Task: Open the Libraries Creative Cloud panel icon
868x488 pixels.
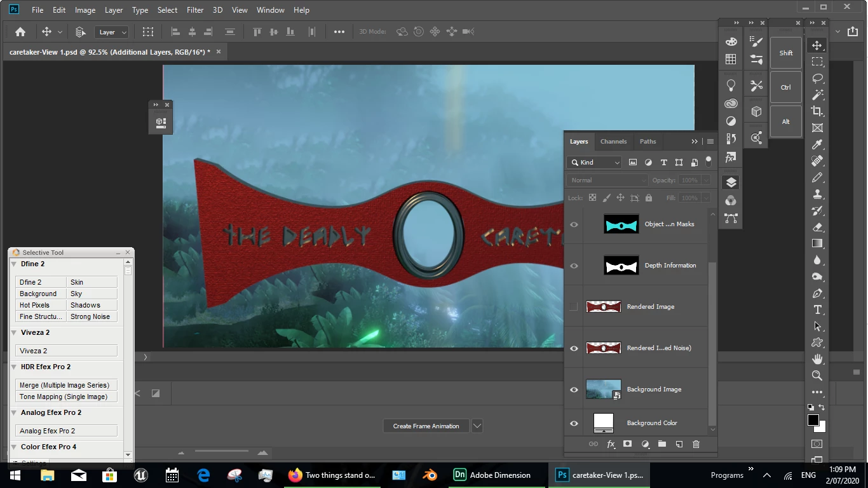Action: click(731, 103)
